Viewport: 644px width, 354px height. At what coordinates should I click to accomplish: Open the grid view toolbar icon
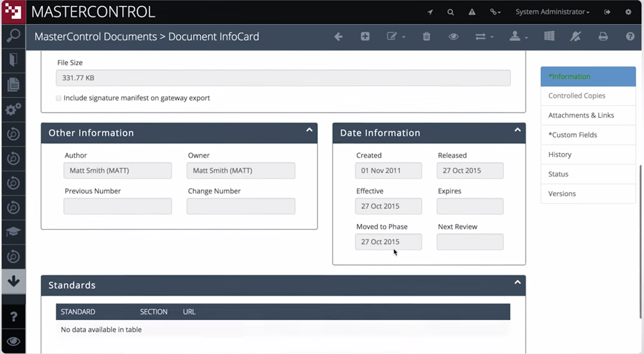(x=549, y=36)
